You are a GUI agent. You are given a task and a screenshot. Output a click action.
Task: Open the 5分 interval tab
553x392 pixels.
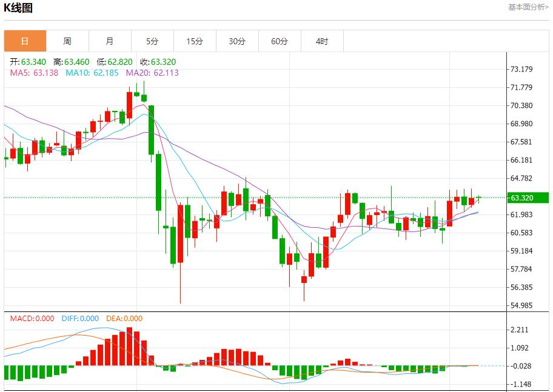pyautogui.click(x=152, y=41)
